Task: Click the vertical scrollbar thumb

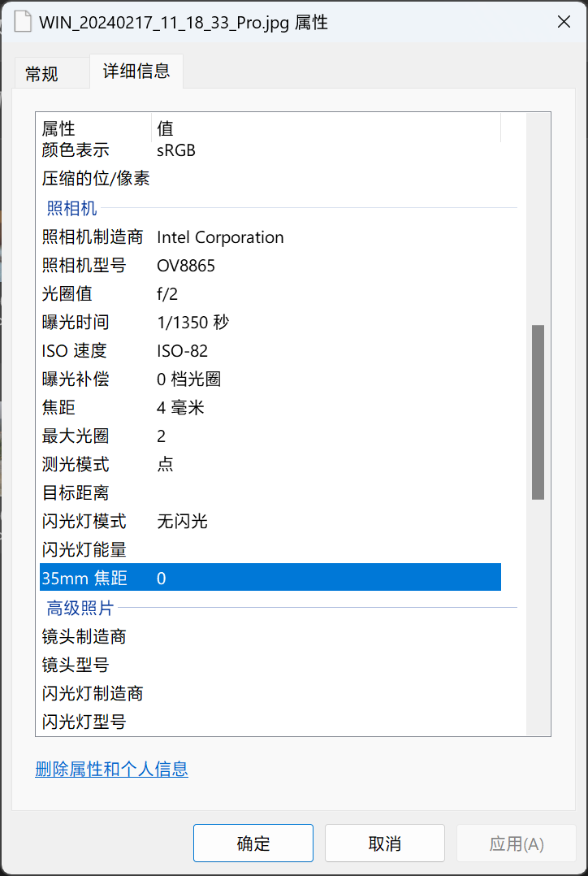Action: click(x=538, y=412)
